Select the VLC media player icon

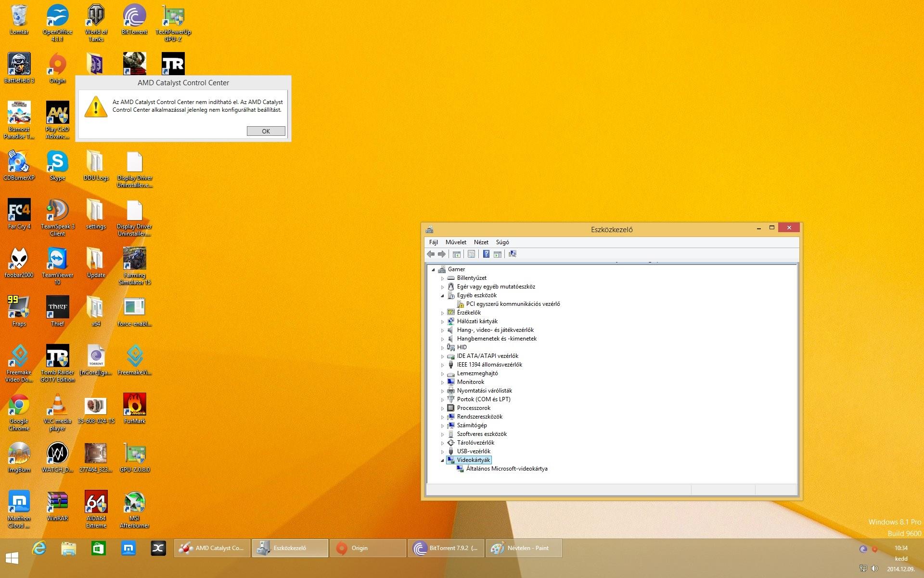(x=58, y=412)
